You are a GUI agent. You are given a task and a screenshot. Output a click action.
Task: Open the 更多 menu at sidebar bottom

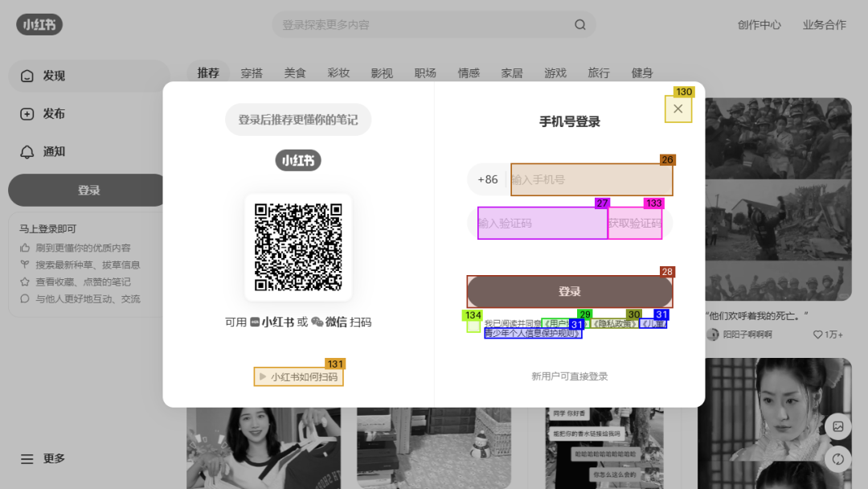click(43, 458)
